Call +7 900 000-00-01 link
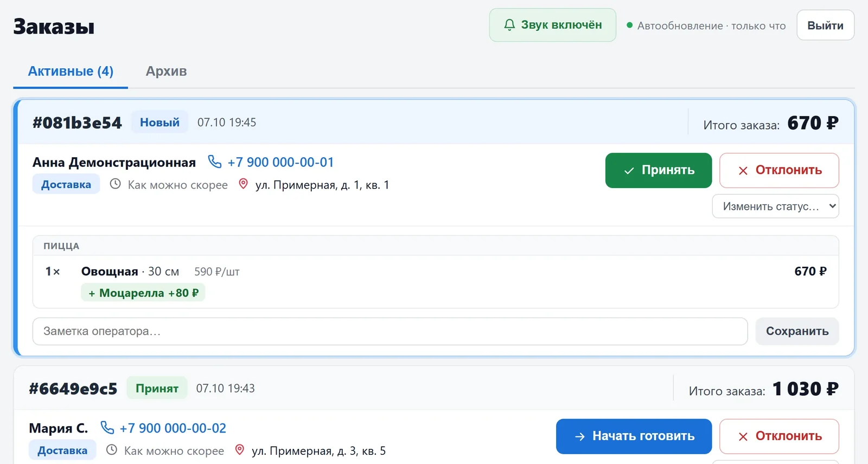Screen dimensions: 868x464 click(280, 162)
